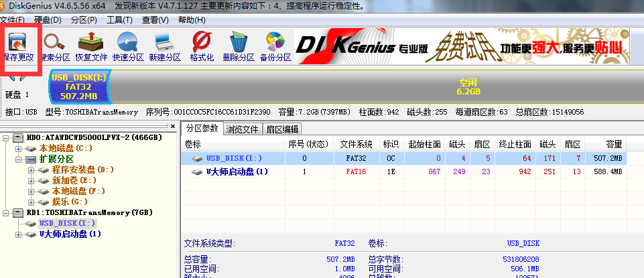Viewport: 644px width, 278px height.
Task: Expand the 新加卷(E:) tree node
Action: [x=31, y=180]
